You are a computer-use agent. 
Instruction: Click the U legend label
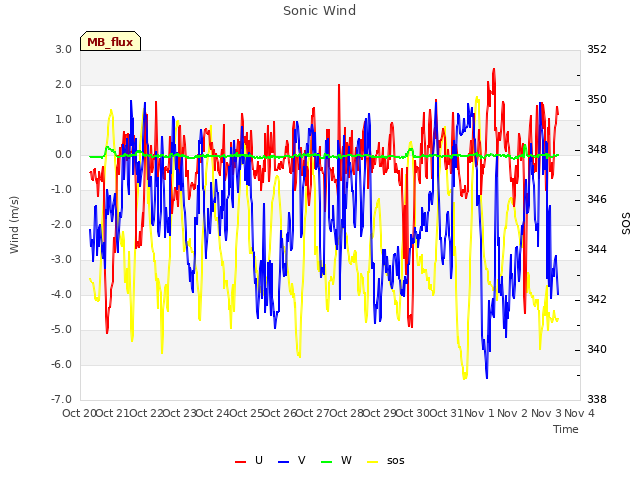click(259, 460)
